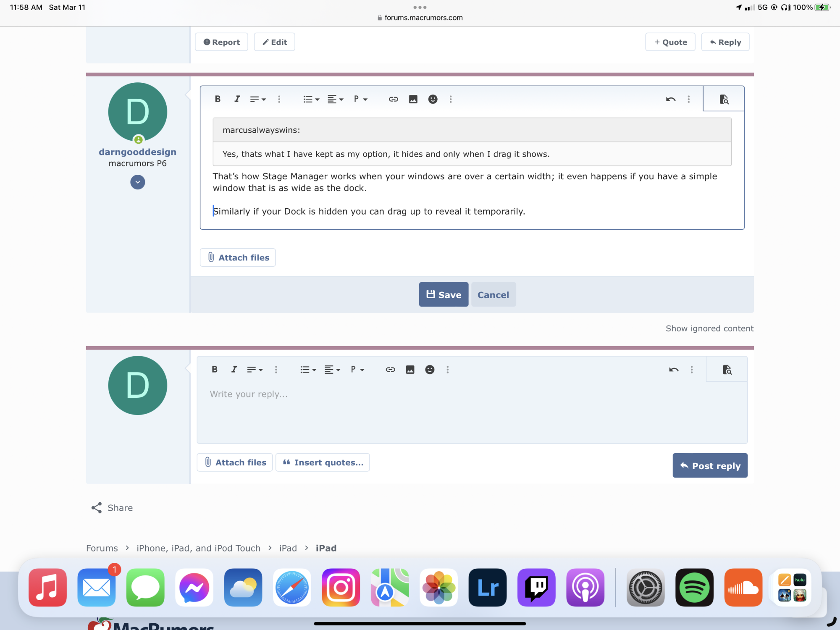Go to iPhone, iPad, and iPod Touch breadcrumb

tap(198, 548)
